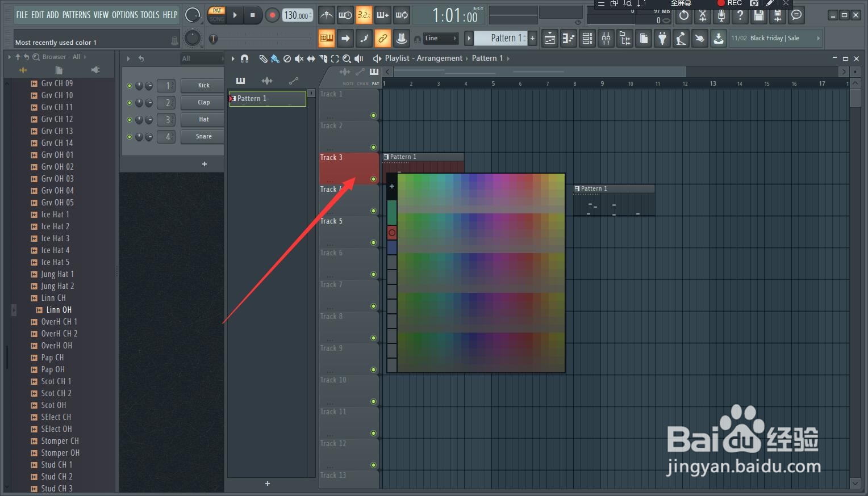Select the Snare channel button
This screenshot has width=868, height=496.
[x=203, y=137]
